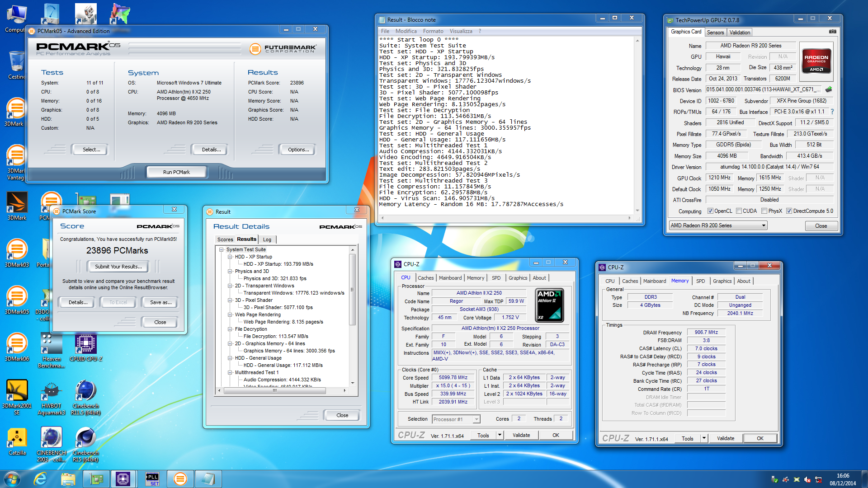The image size is (868, 488).
Task: Switch to CPU-Z via taskbar icon
Action: [123, 479]
